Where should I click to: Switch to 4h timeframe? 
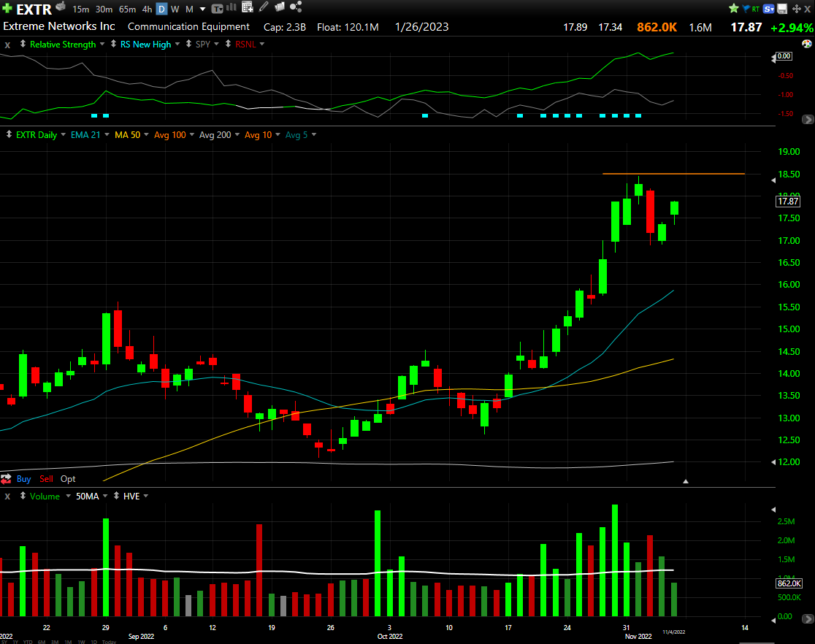tap(147, 9)
